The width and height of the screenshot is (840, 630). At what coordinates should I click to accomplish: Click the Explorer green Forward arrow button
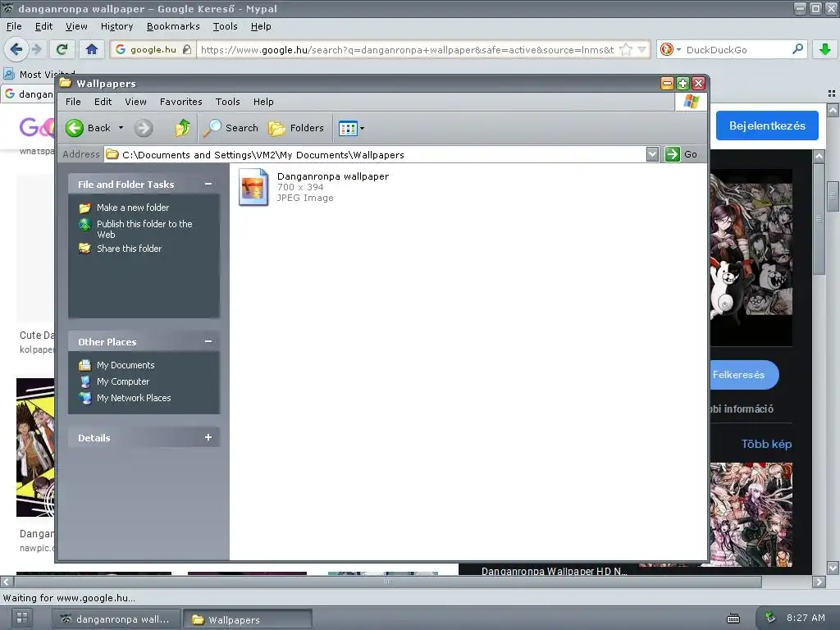[x=143, y=128]
